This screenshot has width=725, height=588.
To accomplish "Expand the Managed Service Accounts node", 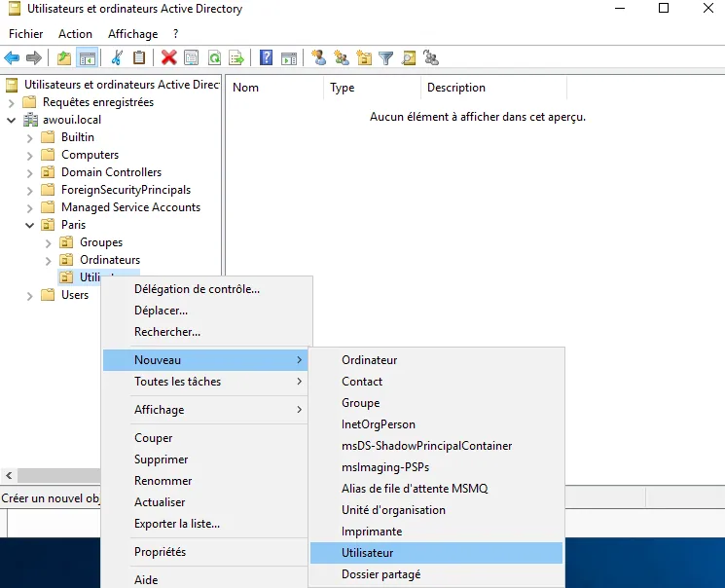I will tap(29, 208).
